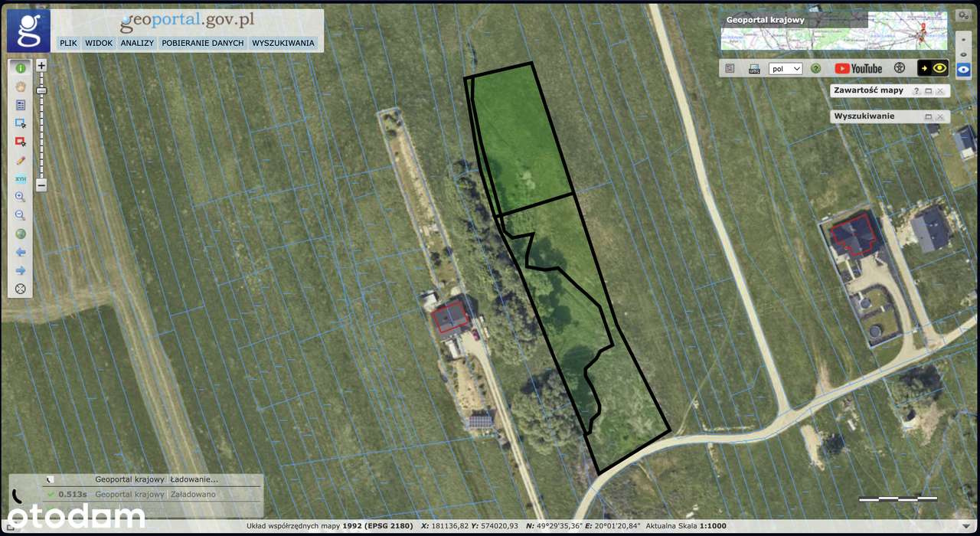Click the 0.513s Załadowano status row

pyautogui.click(x=153, y=494)
